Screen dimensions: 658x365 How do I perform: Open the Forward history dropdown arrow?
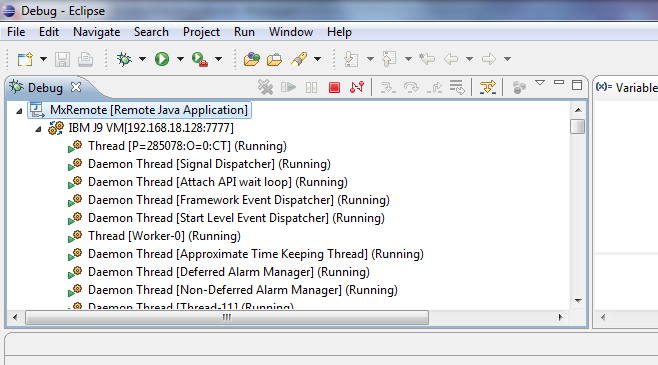coord(507,59)
